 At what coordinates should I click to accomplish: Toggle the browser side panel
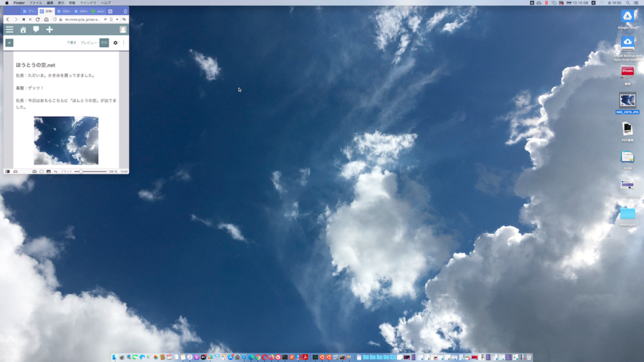pos(8,171)
